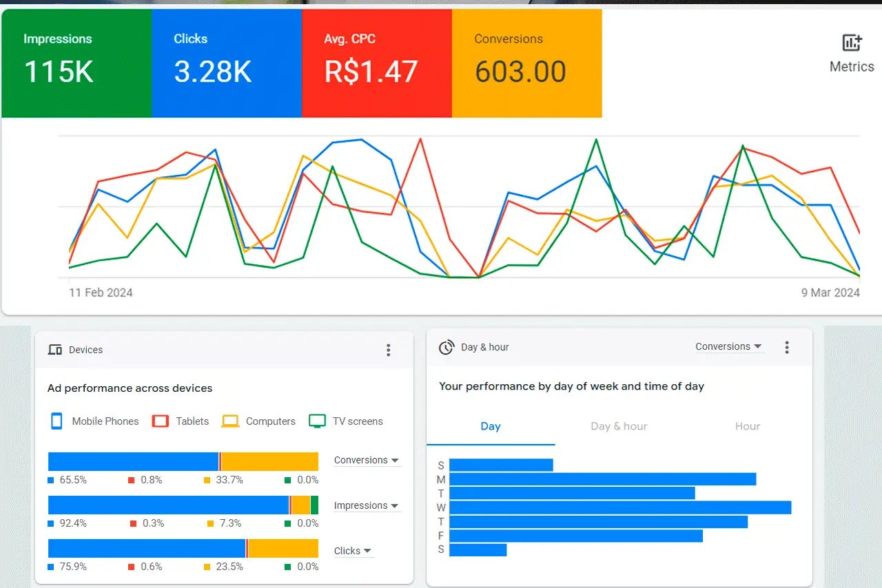This screenshot has height=588, width=882.
Task: Switch to the Hour tab
Action: [748, 426]
